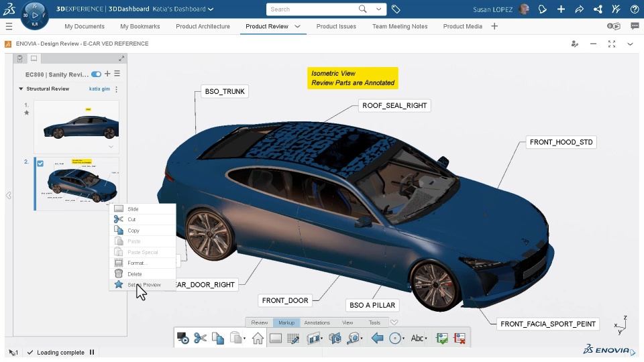This screenshot has width=644, height=362.
Task: Collapse the Structural Review section
Action: point(21,88)
